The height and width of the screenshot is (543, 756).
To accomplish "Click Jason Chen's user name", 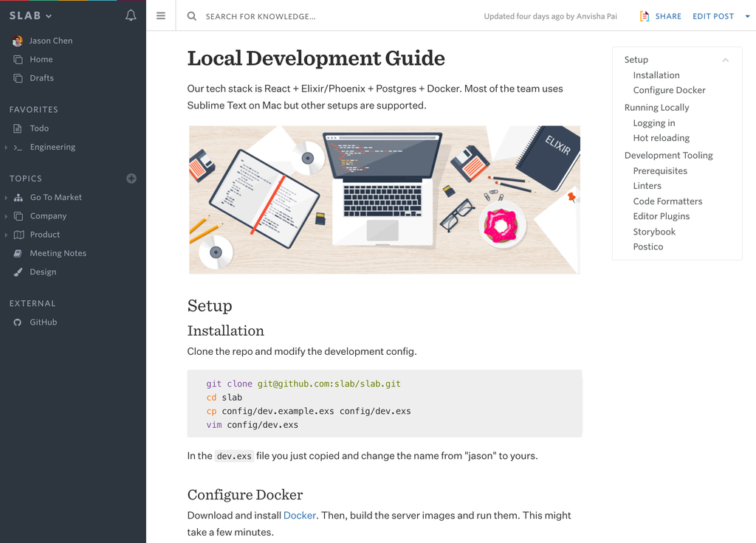I will [51, 41].
